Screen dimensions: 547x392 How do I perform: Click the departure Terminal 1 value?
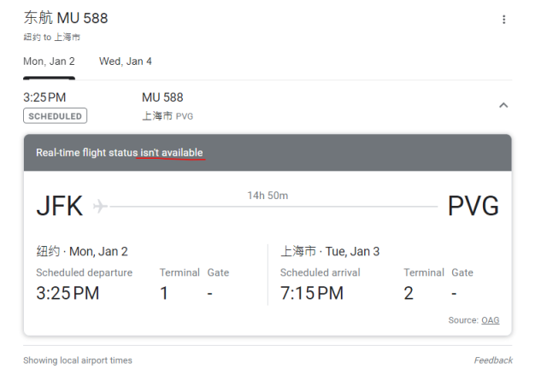(164, 293)
